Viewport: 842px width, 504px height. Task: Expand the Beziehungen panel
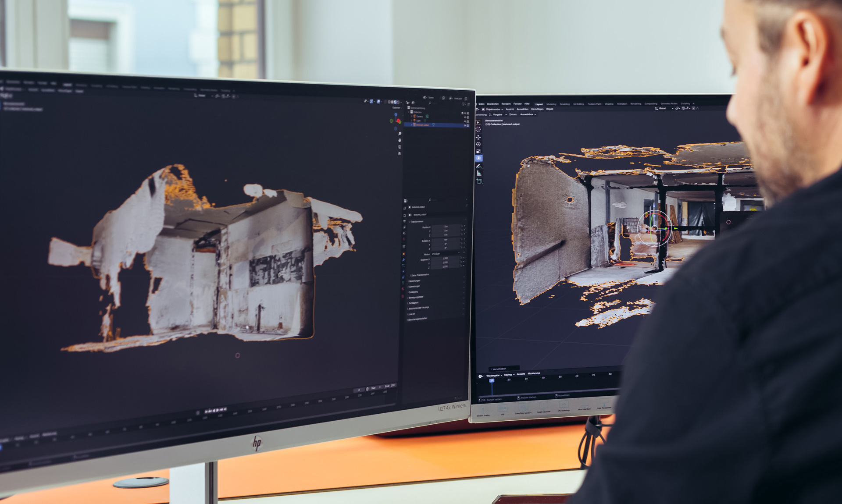tap(414, 281)
